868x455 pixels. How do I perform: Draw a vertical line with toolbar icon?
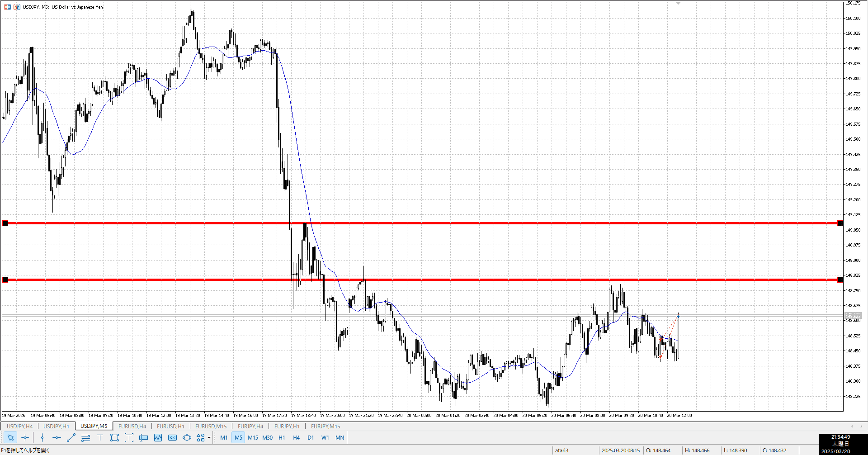(x=42, y=437)
